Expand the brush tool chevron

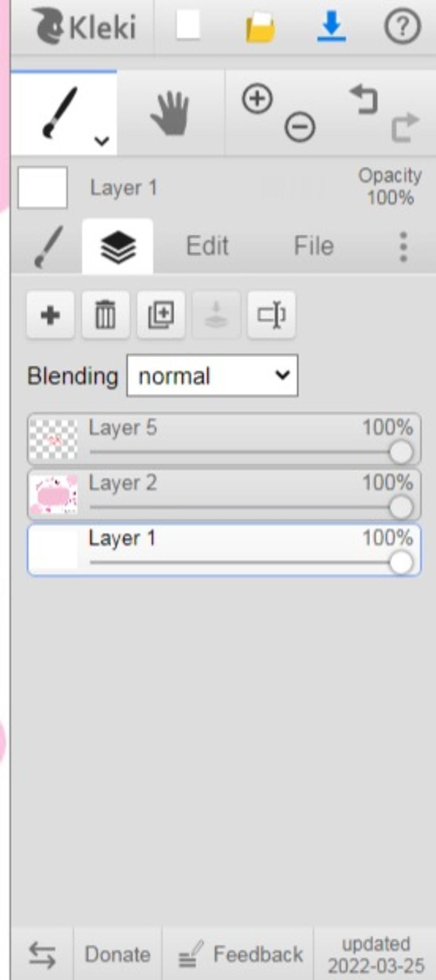[102, 140]
